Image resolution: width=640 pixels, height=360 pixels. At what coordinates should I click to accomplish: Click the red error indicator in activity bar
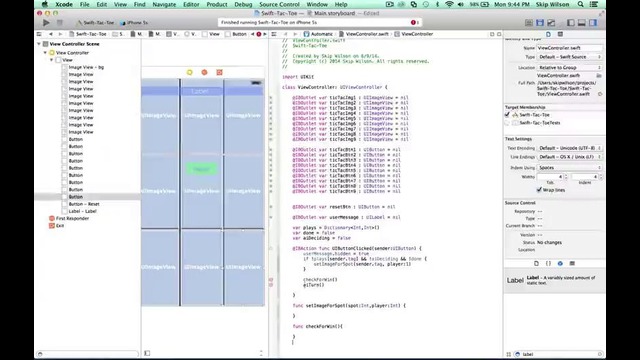point(413,22)
